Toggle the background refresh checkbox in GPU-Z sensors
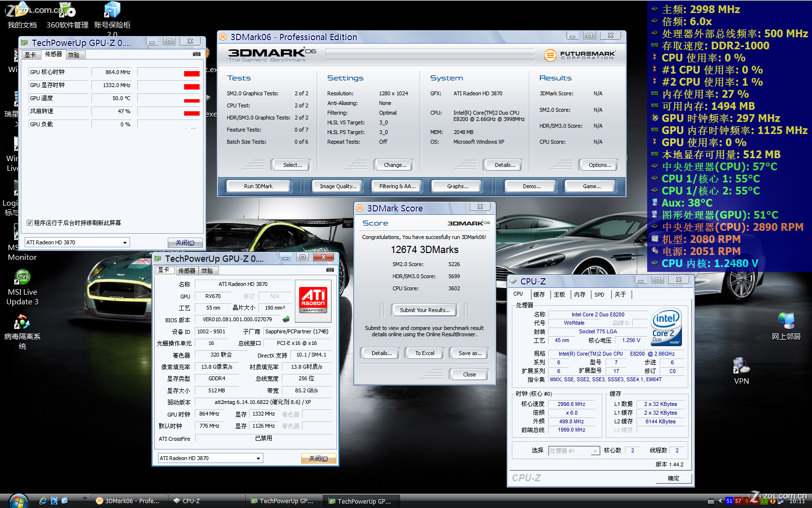The image size is (812, 508). click(30, 223)
